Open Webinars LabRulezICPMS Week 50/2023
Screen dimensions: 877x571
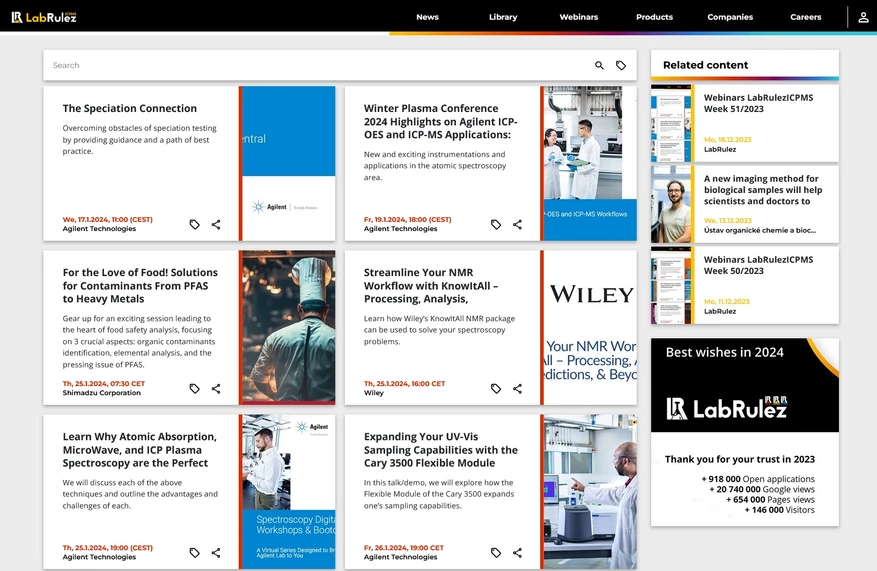point(758,265)
